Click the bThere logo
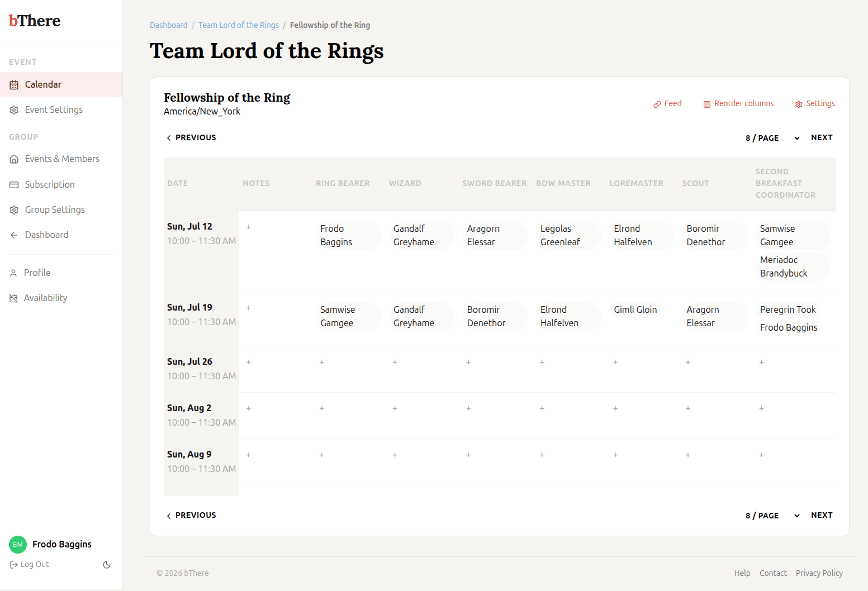This screenshot has height=591, width=868. pos(35,21)
